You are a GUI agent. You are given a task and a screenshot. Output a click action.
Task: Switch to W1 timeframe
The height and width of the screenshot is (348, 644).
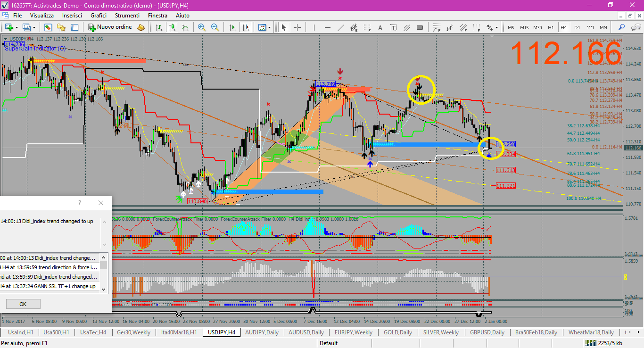(590, 27)
